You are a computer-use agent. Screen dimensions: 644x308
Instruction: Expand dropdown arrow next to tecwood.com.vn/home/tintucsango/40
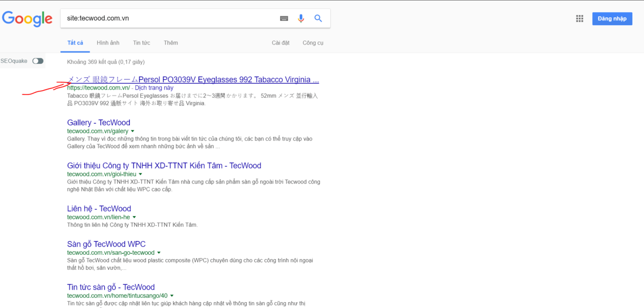(172, 296)
